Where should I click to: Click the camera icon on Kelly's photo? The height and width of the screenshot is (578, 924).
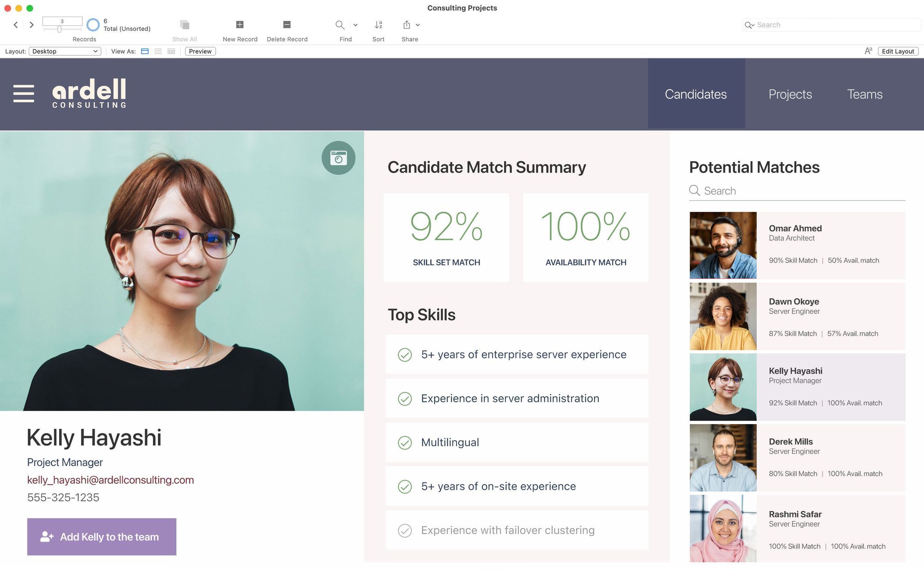[339, 158]
